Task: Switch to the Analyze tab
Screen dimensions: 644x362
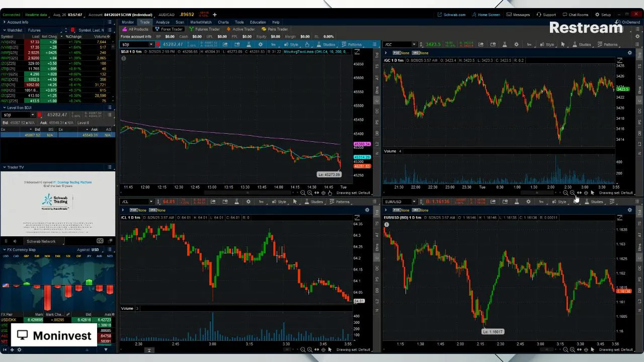Action: coord(163,22)
